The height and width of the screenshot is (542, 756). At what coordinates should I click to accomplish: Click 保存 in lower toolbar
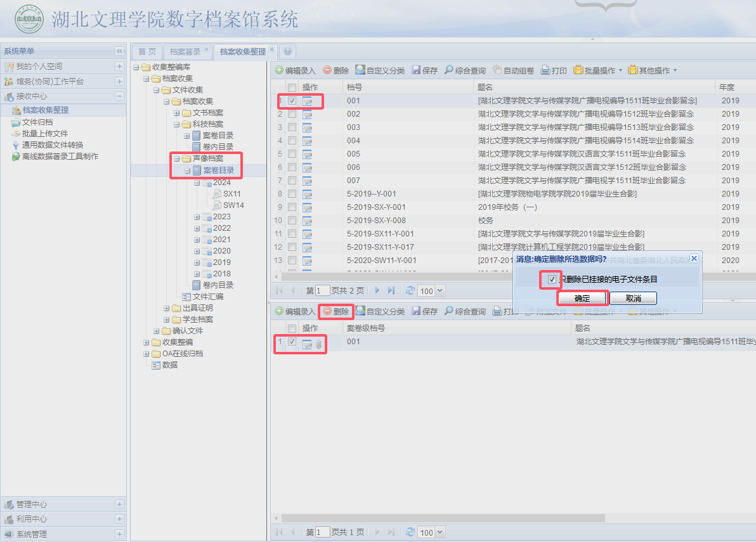(x=424, y=311)
